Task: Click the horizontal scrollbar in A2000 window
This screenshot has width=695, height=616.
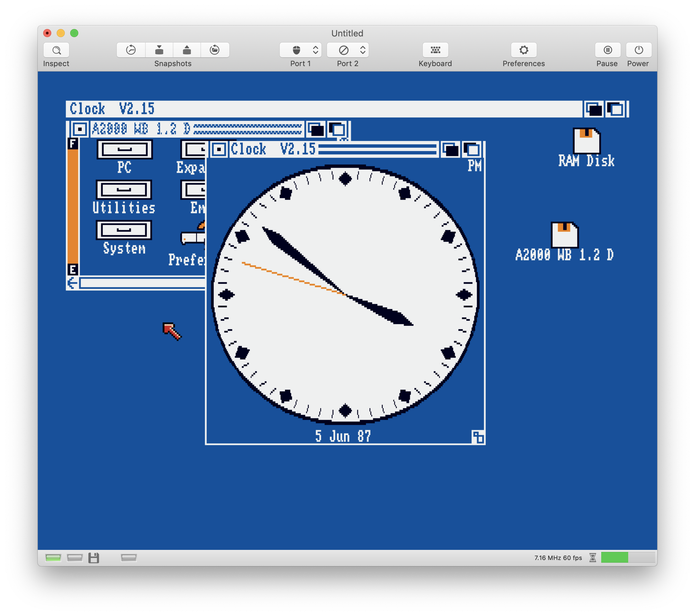Action: pyautogui.click(x=142, y=283)
